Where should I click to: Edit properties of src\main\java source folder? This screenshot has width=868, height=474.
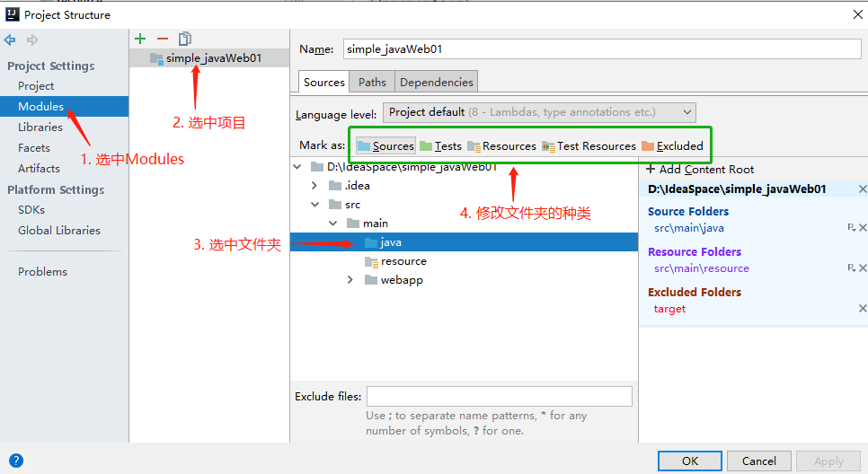tap(852, 227)
